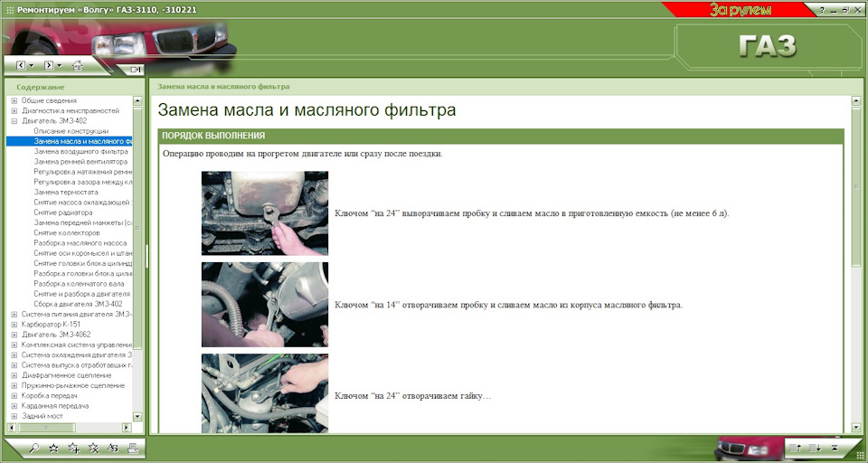Image resolution: width=868 pixels, height=463 pixels.
Task: Open 'Снятие радиатора' topic
Action: [63, 213]
